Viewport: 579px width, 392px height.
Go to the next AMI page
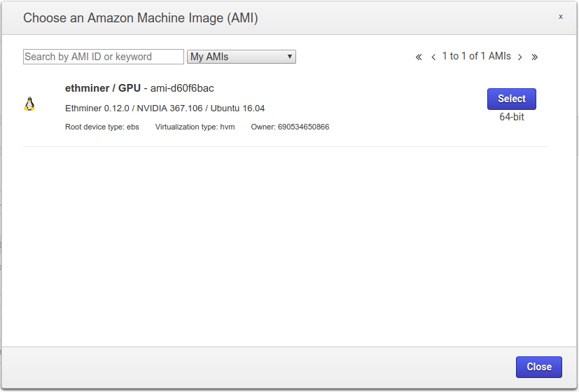(x=520, y=57)
